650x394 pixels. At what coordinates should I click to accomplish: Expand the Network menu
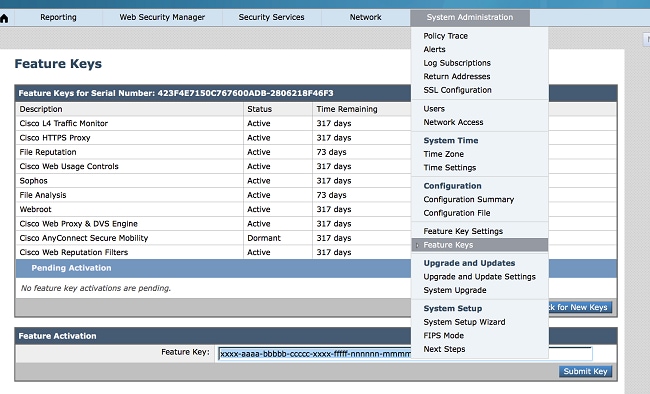(x=365, y=17)
